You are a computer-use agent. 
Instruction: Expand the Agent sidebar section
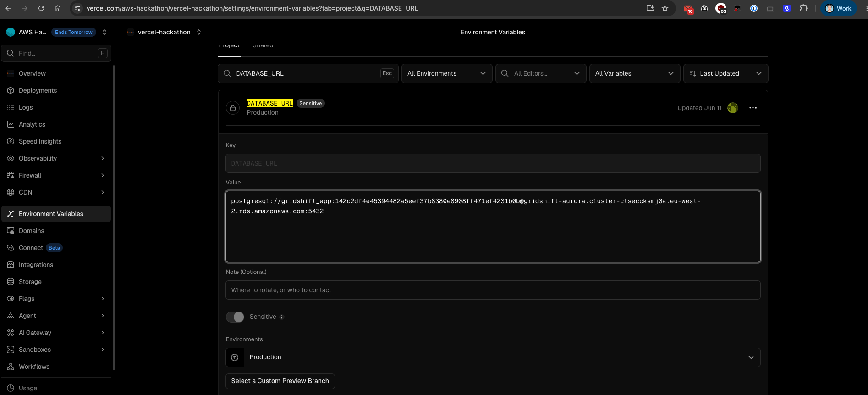(x=103, y=316)
